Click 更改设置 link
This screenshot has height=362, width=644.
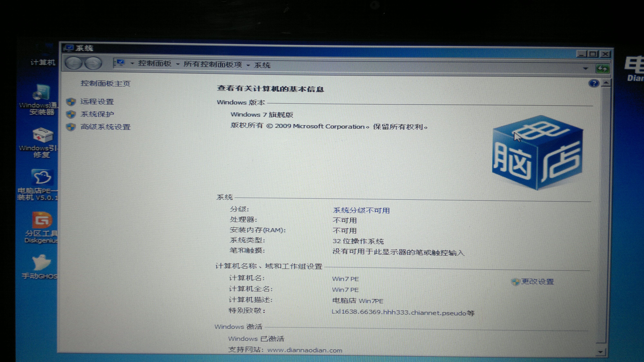pos(538,282)
